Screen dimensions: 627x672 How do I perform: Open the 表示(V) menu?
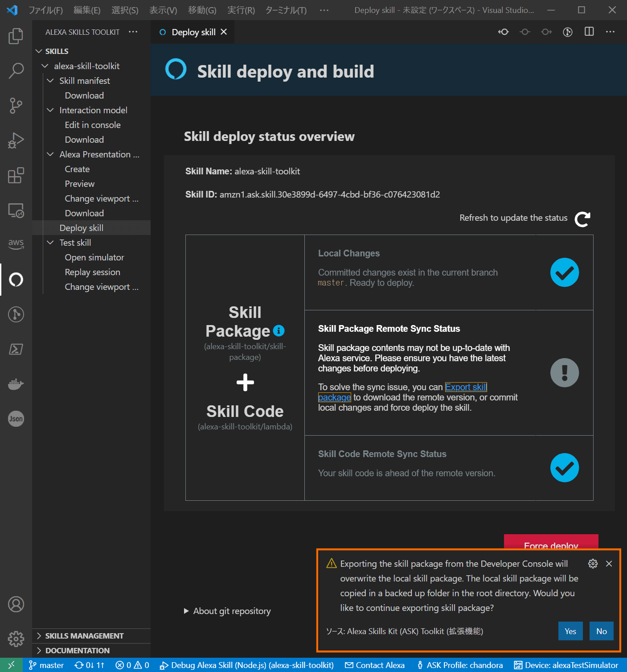click(163, 10)
